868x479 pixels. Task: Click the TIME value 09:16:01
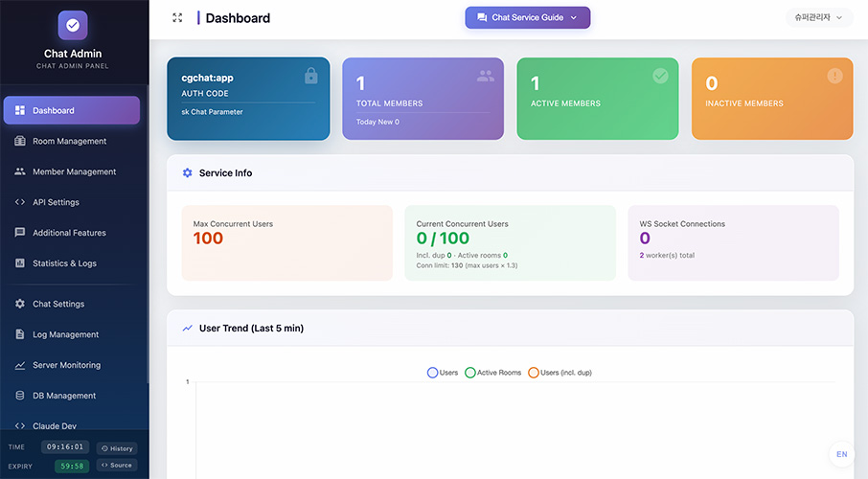click(65, 446)
